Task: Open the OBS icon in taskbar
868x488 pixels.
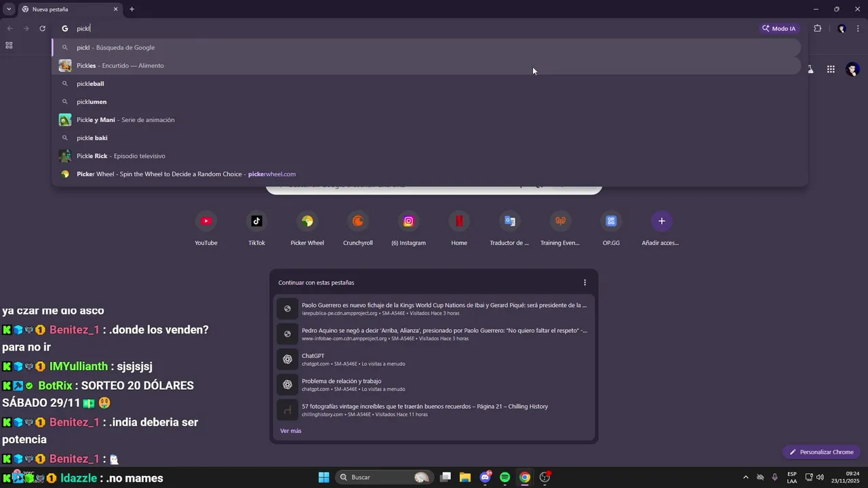Action: 545,477
